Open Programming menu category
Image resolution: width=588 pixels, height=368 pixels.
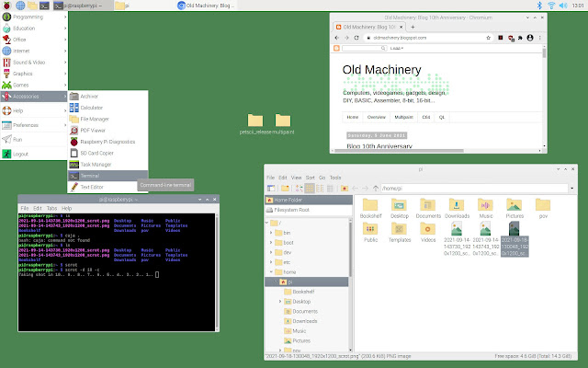(34, 17)
